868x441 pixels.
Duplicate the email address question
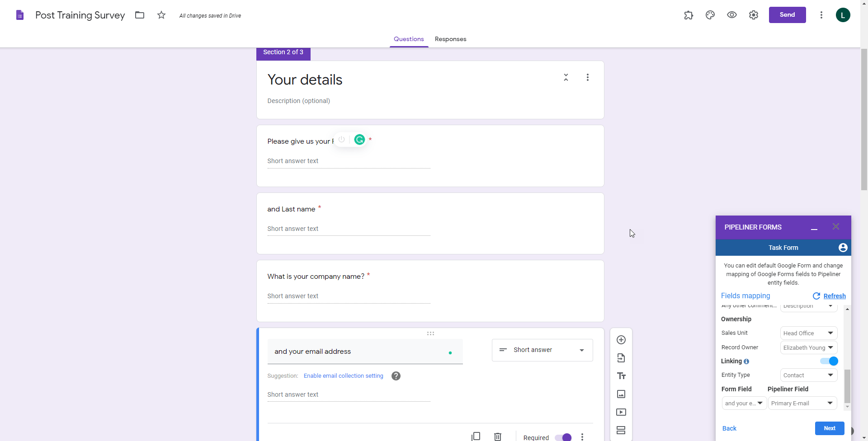point(476,436)
